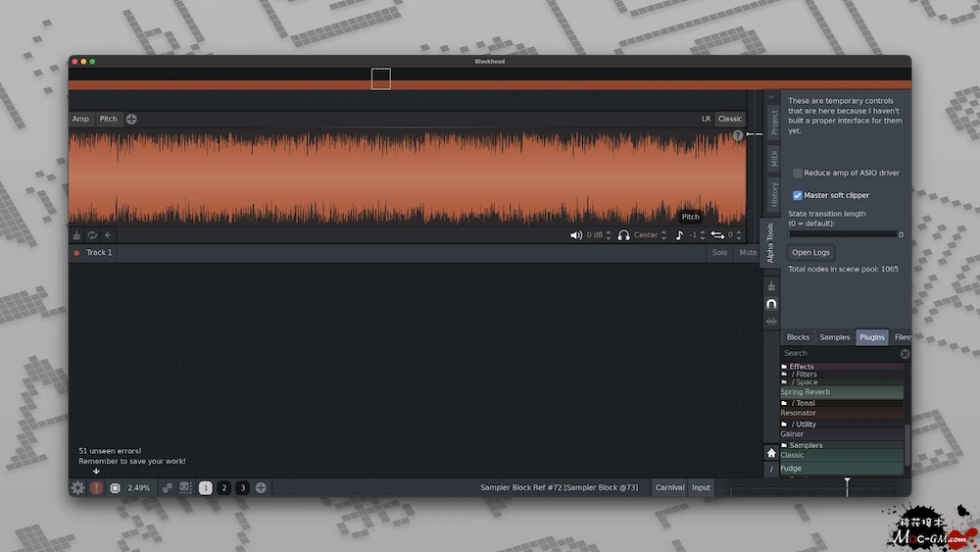Uncheck Master soft clipper
The height and width of the screenshot is (552, 980).
pos(798,195)
